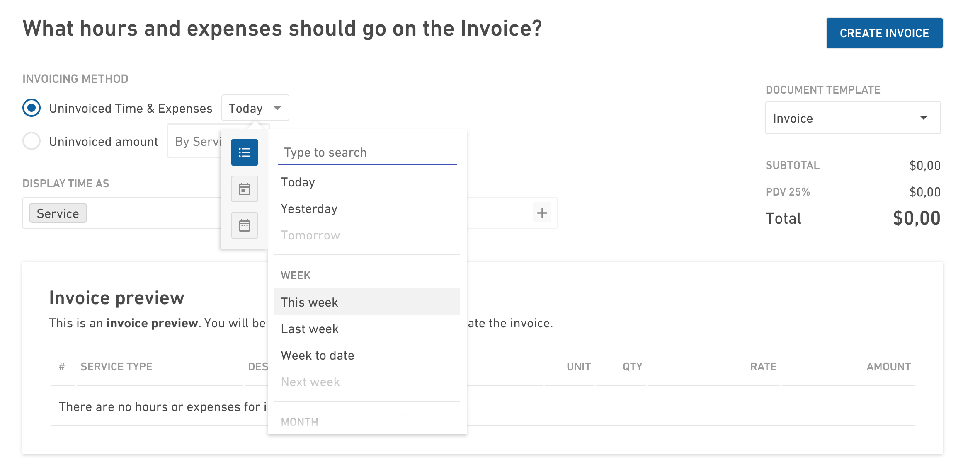Focus the Type to search field
980x469 pixels.
pyautogui.click(x=367, y=152)
